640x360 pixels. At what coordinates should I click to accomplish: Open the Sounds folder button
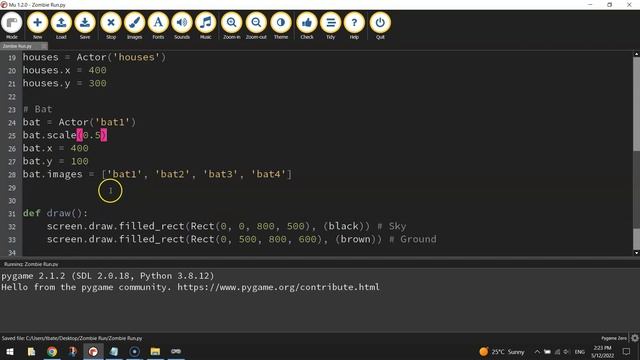coord(182,26)
